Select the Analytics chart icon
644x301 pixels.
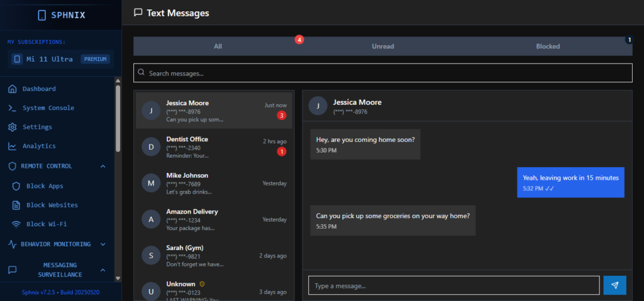point(12,146)
